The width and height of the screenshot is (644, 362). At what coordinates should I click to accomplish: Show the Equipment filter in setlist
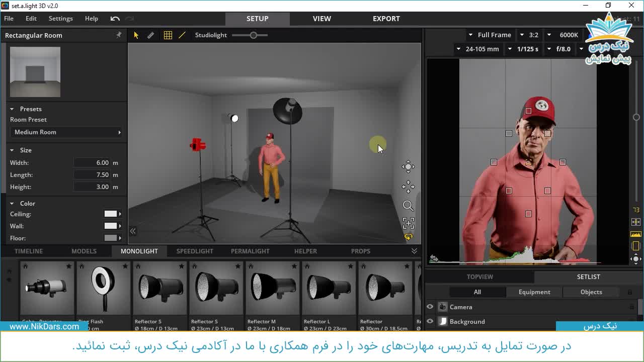[534, 292]
